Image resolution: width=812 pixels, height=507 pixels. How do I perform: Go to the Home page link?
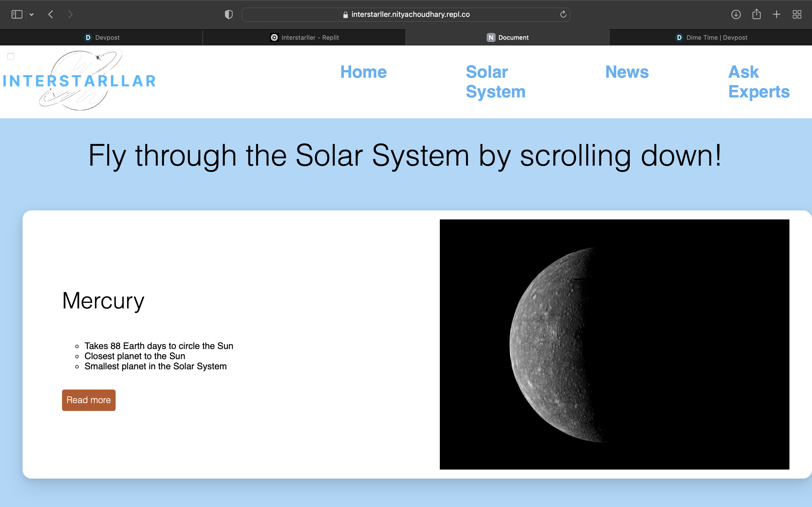363,72
